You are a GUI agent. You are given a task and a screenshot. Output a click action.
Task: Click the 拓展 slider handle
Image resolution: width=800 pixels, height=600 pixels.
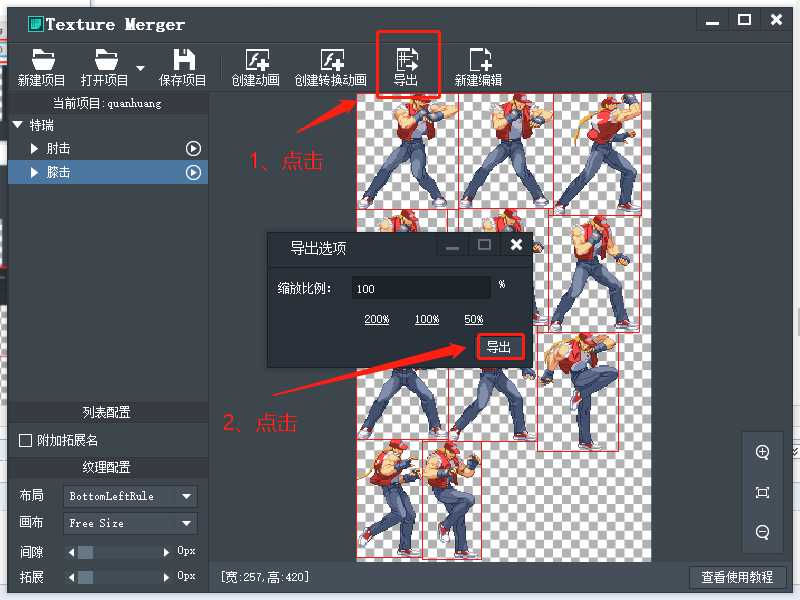click(x=85, y=577)
